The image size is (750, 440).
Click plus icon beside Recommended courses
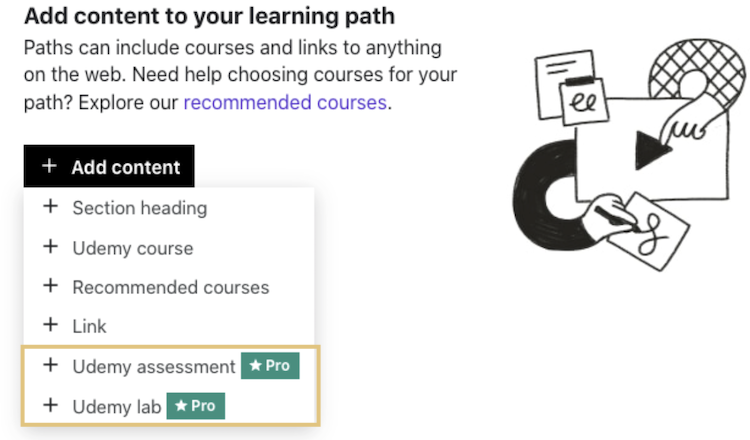pos(50,286)
